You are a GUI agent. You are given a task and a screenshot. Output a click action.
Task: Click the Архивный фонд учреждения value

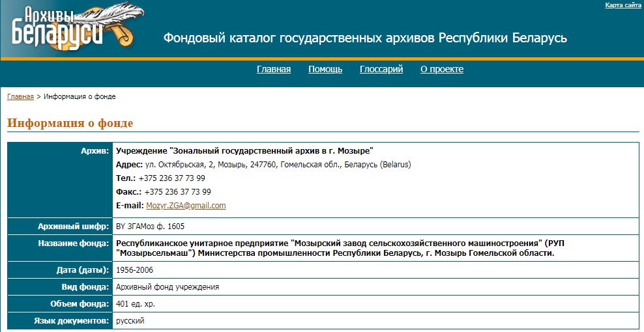[168, 286]
